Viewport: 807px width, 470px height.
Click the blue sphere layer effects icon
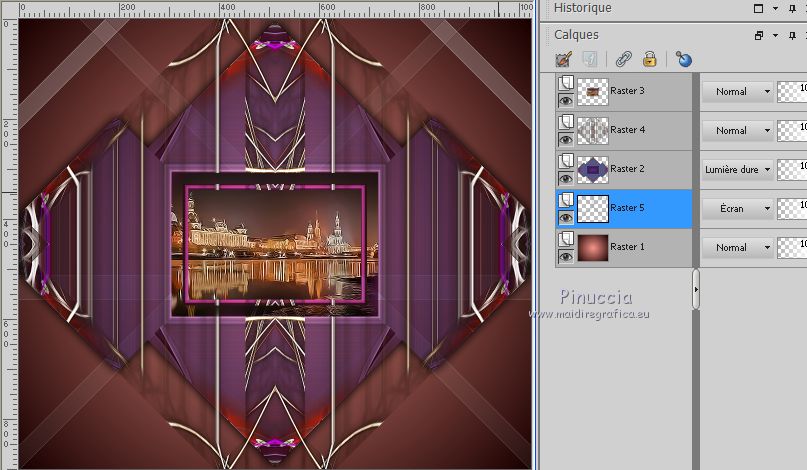(x=683, y=60)
